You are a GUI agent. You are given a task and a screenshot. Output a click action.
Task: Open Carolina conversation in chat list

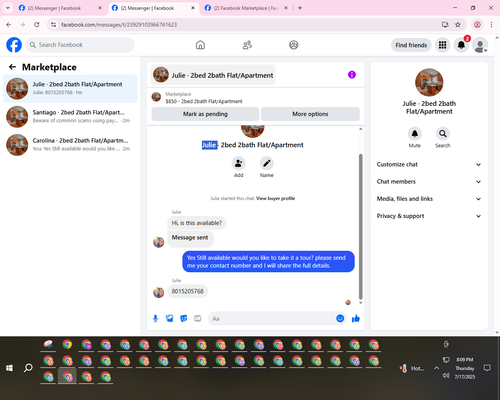point(70,145)
